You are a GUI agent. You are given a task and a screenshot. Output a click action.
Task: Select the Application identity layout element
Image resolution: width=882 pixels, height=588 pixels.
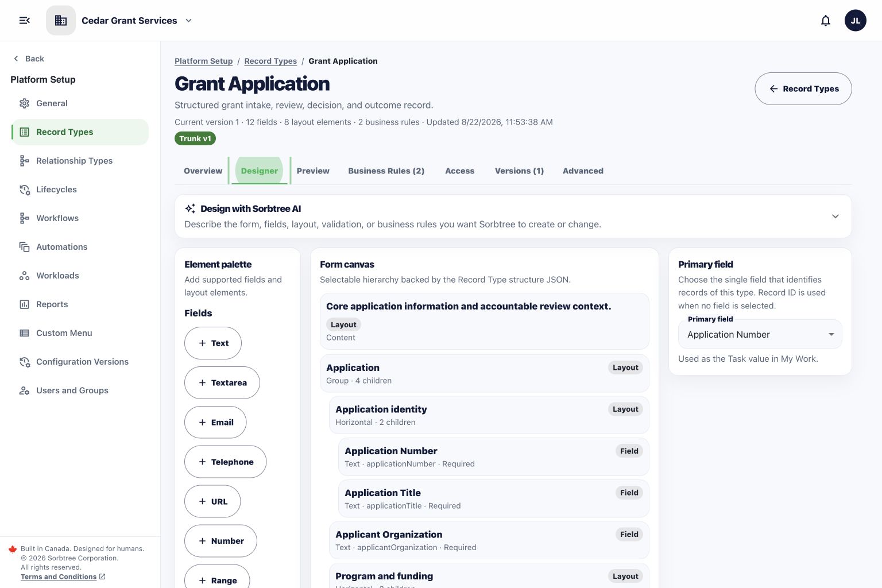click(x=489, y=415)
